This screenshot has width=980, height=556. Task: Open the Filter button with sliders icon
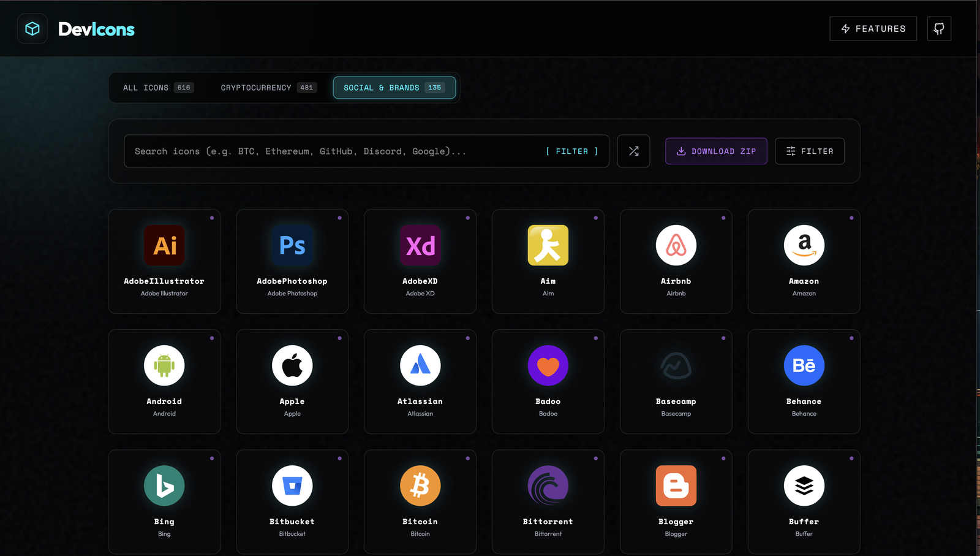click(x=810, y=151)
